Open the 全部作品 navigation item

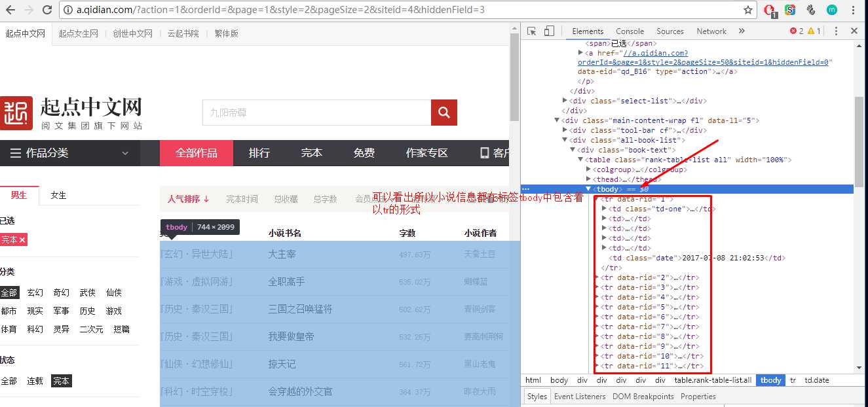[x=196, y=153]
